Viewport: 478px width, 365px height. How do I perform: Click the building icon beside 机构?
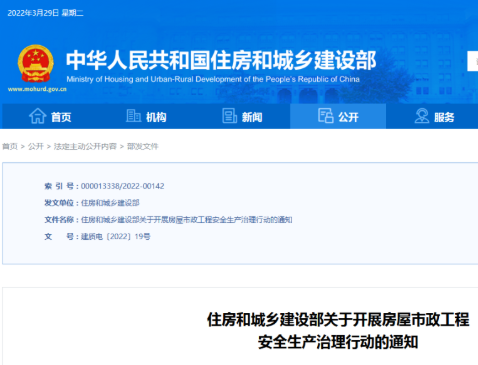pos(133,116)
